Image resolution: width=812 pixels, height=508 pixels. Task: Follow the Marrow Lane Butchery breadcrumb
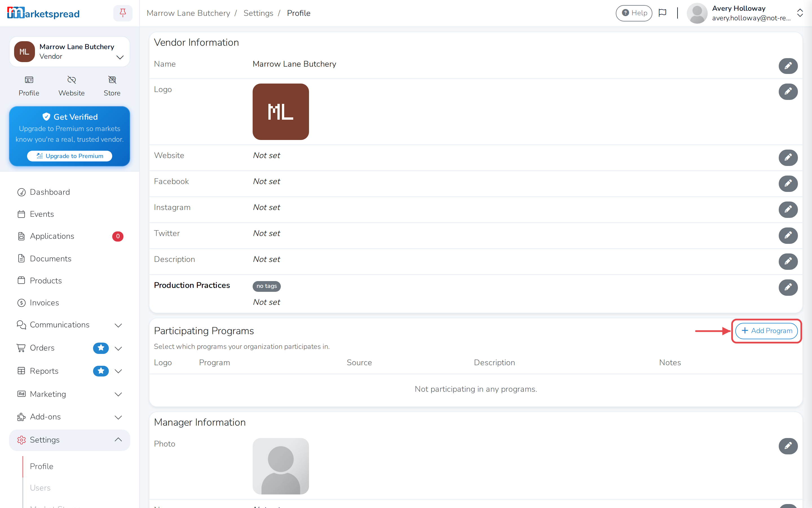pyautogui.click(x=188, y=13)
